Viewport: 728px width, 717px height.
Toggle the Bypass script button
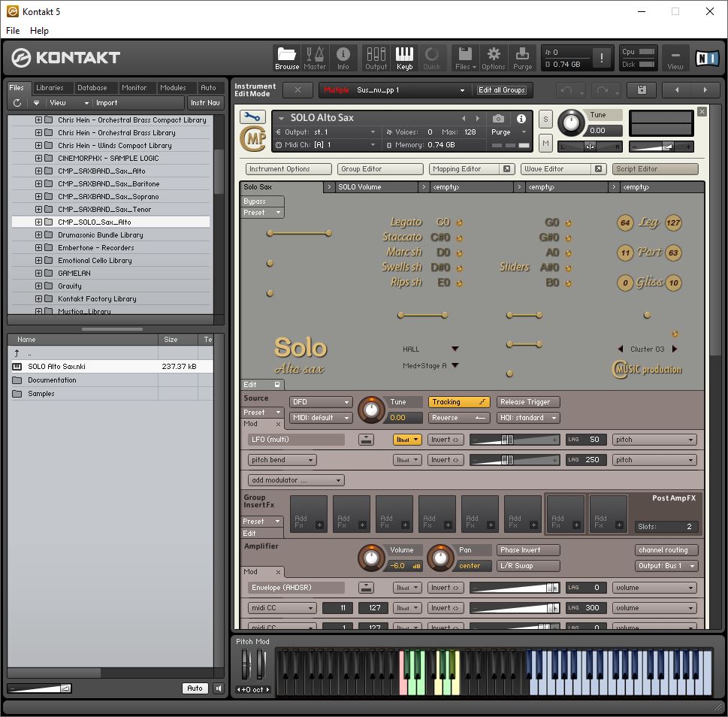[x=262, y=201]
